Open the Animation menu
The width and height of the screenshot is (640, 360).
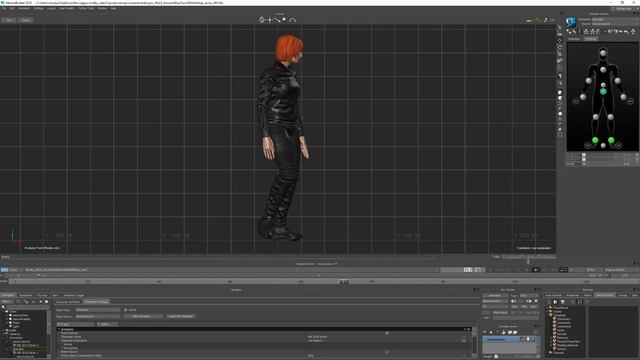click(x=24, y=8)
